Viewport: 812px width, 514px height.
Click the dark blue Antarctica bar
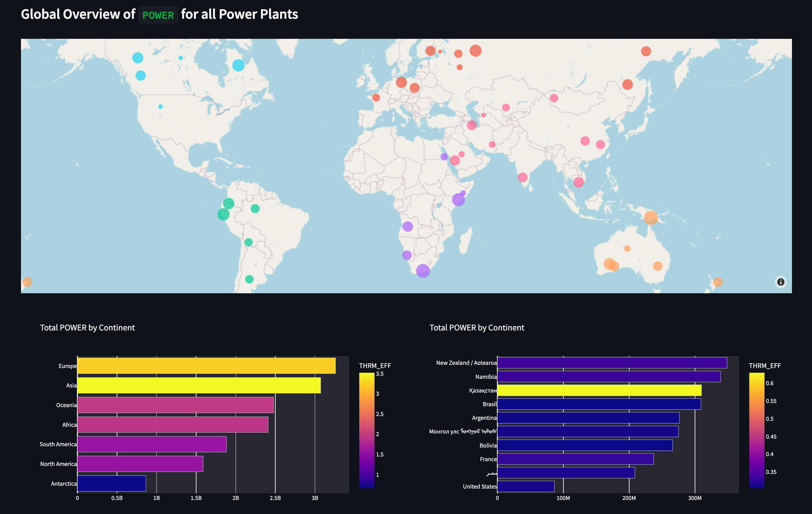111,483
